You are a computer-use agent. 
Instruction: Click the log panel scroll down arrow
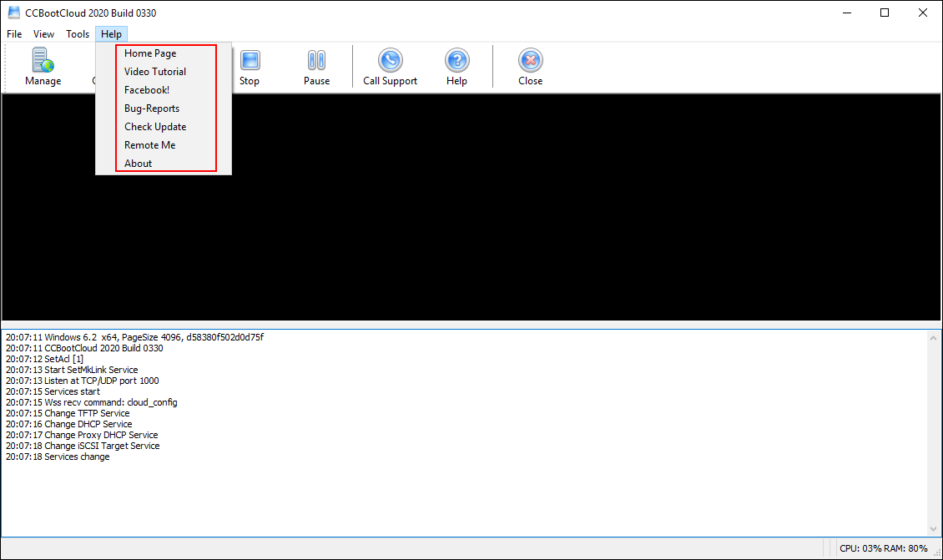(x=934, y=529)
